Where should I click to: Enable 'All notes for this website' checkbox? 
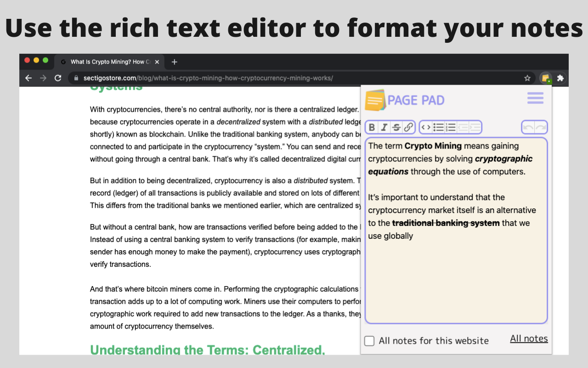pos(369,341)
